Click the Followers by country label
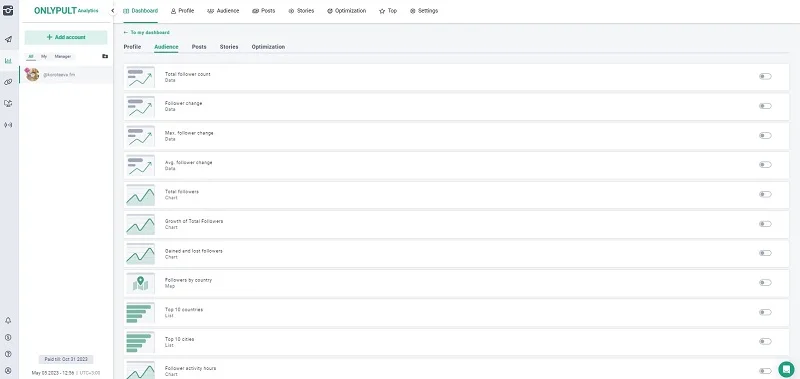This screenshot has height=379, width=800. 188,280
